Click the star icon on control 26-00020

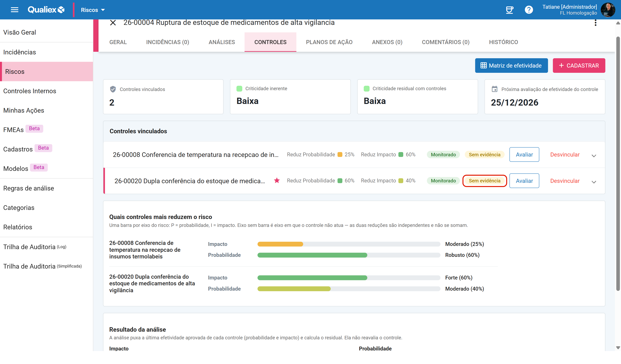pyautogui.click(x=277, y=181)
